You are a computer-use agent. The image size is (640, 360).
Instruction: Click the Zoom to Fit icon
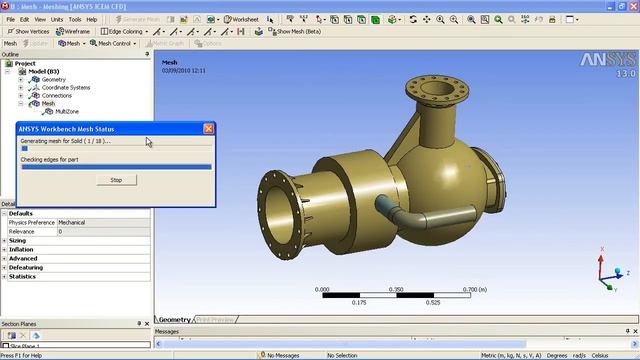(x=471, y=19)
